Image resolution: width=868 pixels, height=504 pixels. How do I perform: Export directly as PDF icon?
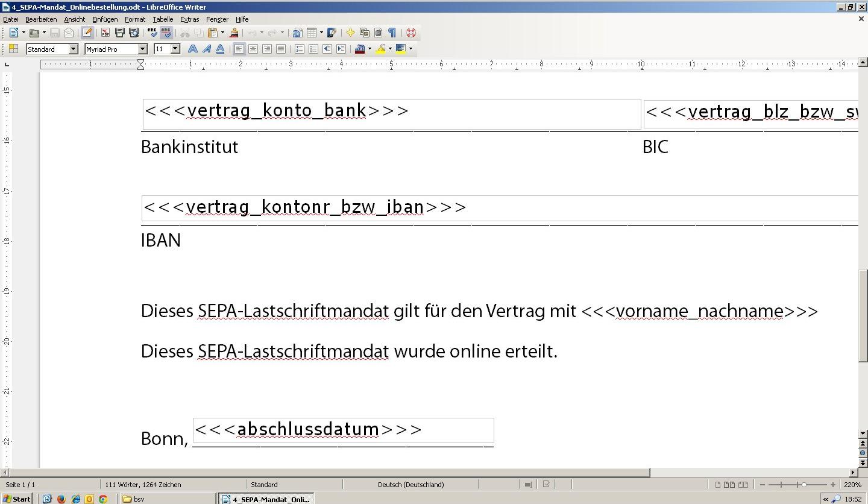[x=105, y=33]
